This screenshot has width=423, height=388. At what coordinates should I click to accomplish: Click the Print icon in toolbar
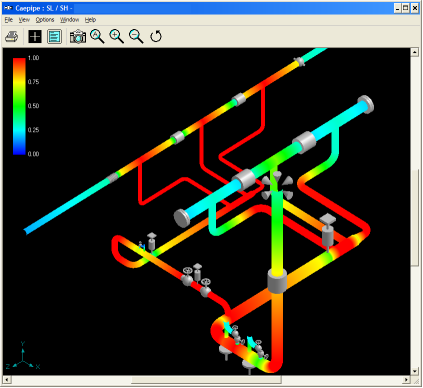(x=12, y=36)
